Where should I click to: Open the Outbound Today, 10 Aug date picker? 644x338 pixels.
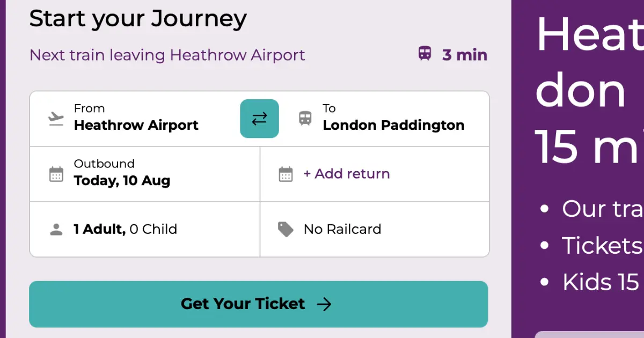145,174
